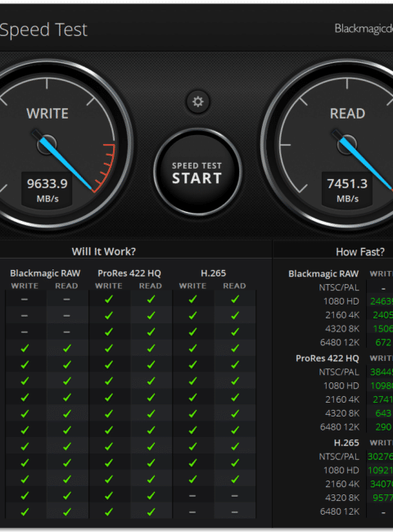
Task: Select H.265 section title in How Fast
Action: click(346, 443)
